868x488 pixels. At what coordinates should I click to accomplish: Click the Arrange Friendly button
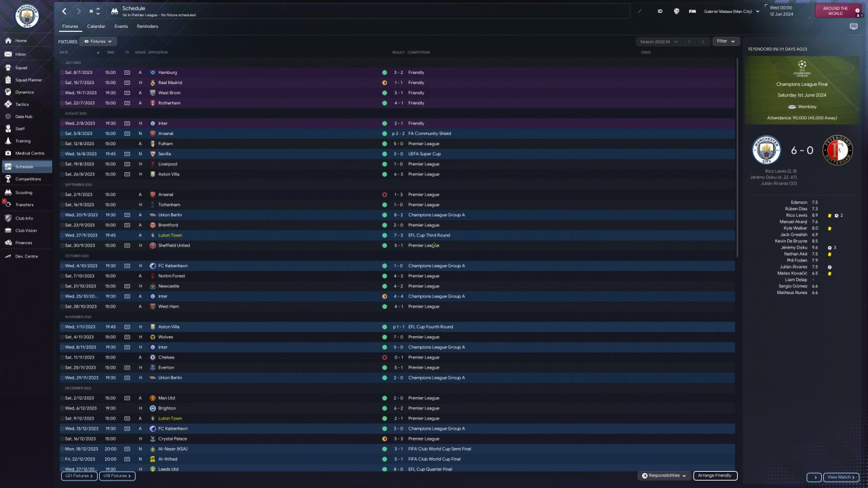coord(715,476)
